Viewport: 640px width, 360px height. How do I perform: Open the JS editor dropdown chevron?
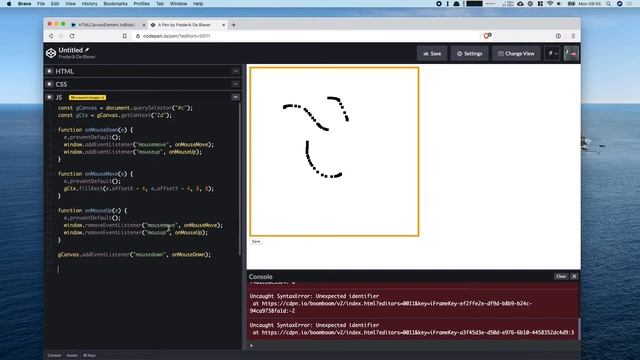[x=236, y=97]
